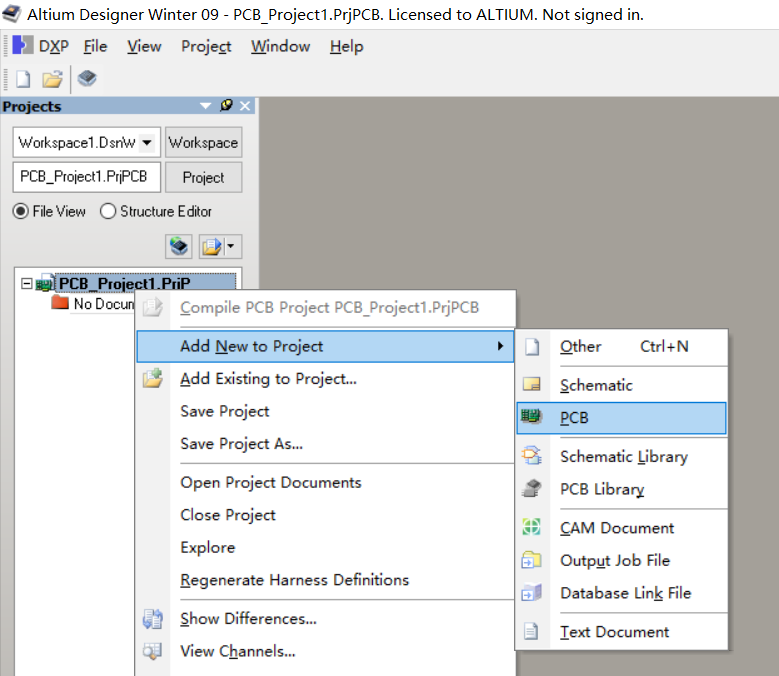Click the PCB_Project1.PrjPCB field
The width and height of the screenshot is (779, 676).
tap(86, 177)
